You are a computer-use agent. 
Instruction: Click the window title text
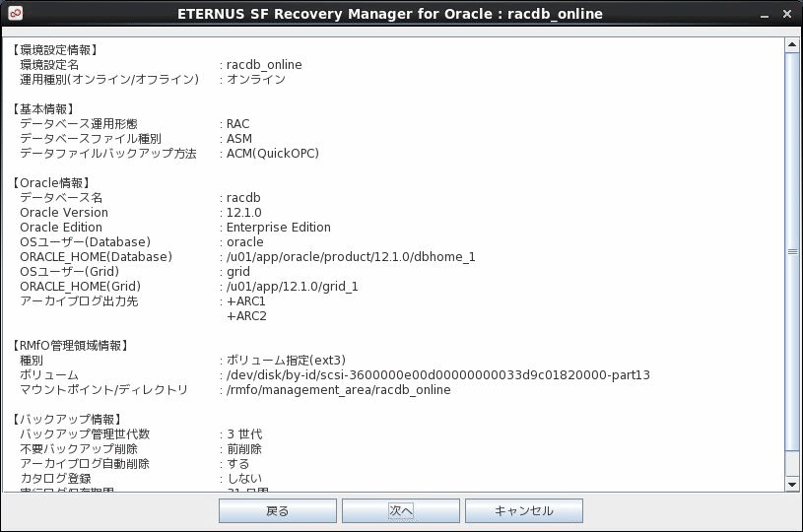coord(390,14)
